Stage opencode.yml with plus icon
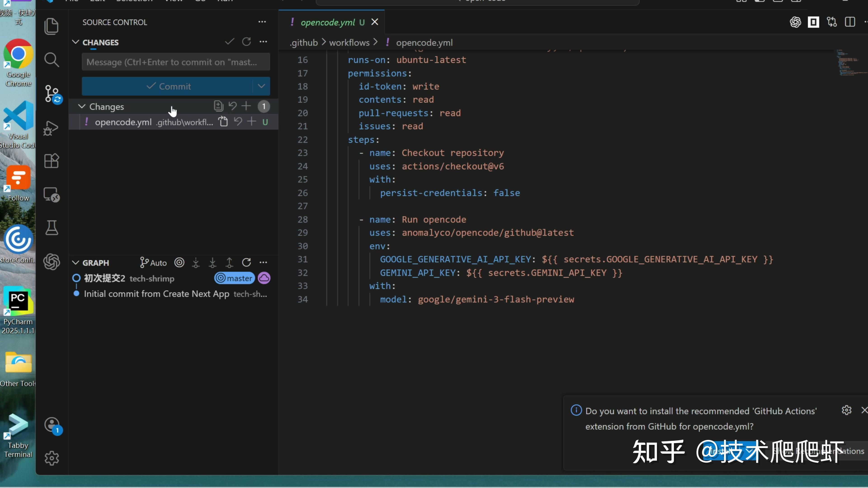Viewport: 868px width, 488px height. pyautogui.click(x=251, y=122)
